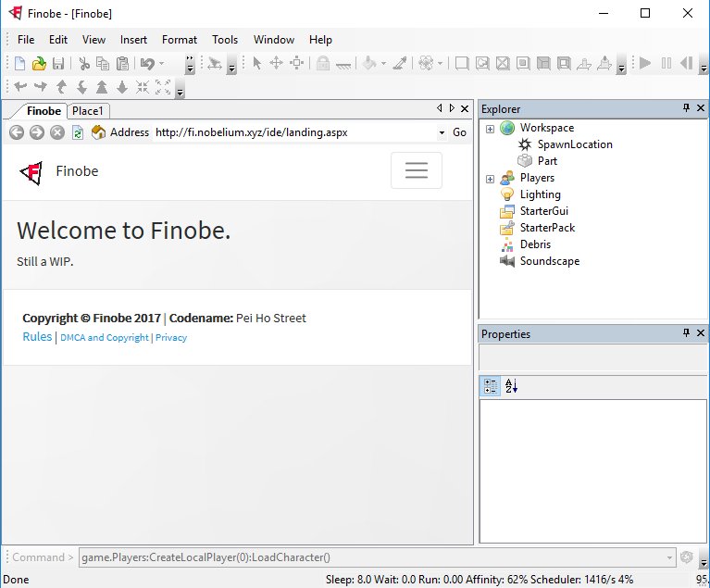Pin the Explorer panel
The width and height of the screenshot is (710, 588).
686,107
